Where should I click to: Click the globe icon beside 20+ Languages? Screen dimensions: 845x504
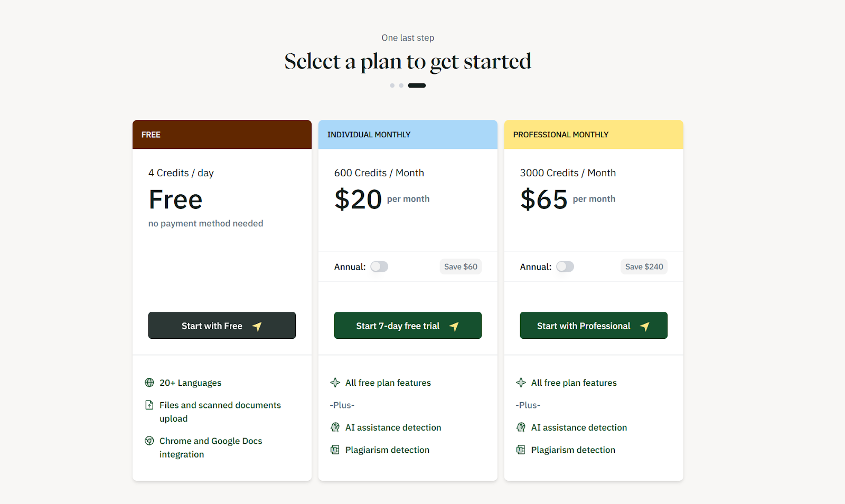coord(149,383)
